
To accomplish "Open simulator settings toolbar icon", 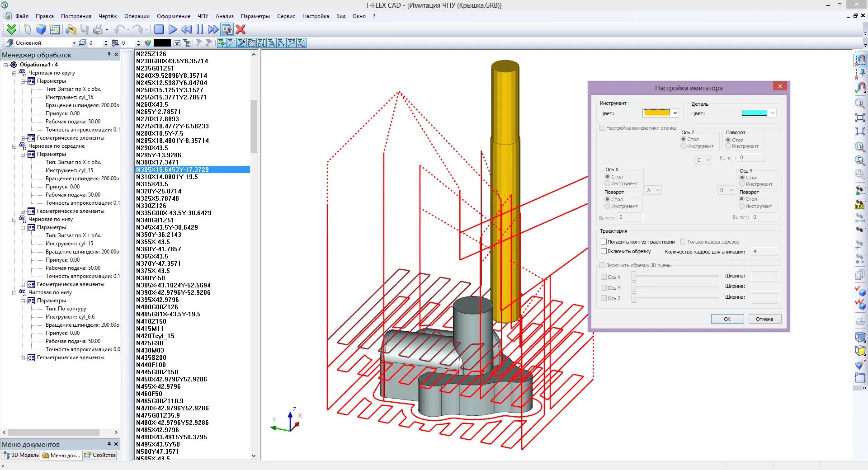I will click(227, 29).
